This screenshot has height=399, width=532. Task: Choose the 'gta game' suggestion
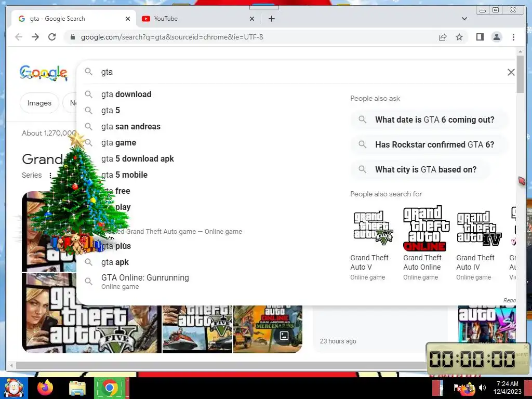pos(119,143)
